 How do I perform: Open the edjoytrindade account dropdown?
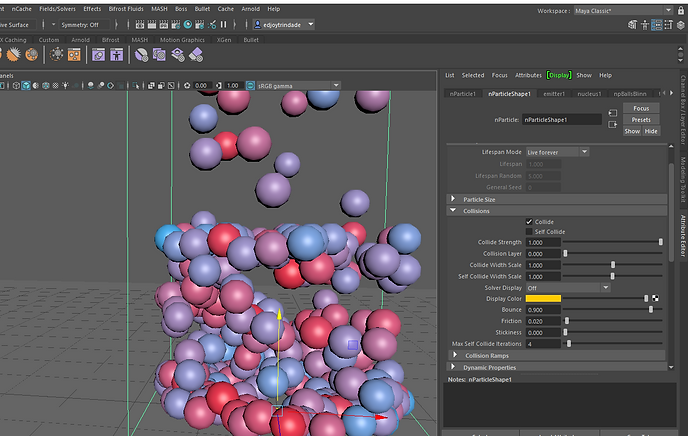point(283,25)
